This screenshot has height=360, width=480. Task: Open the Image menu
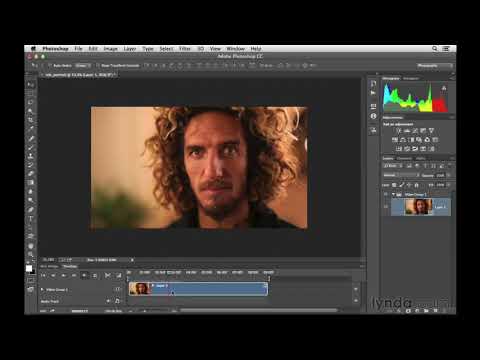(x=110, y=49)
